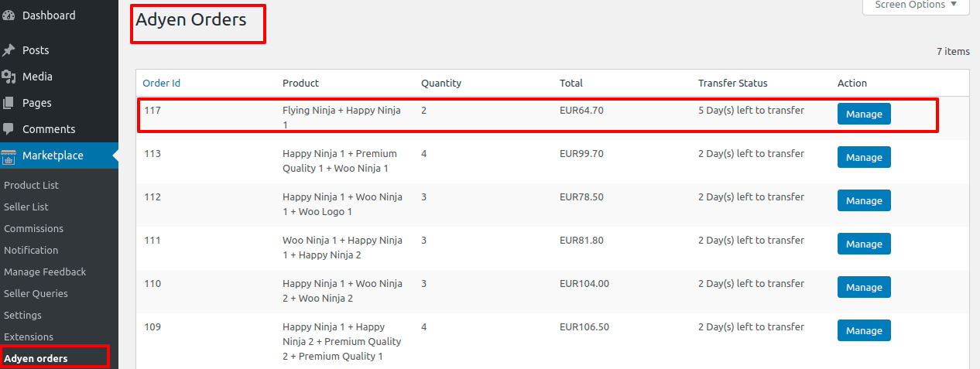Open Seller List submenu item
980x369 pixels.
pyautogui.click(x=26, y=207)
